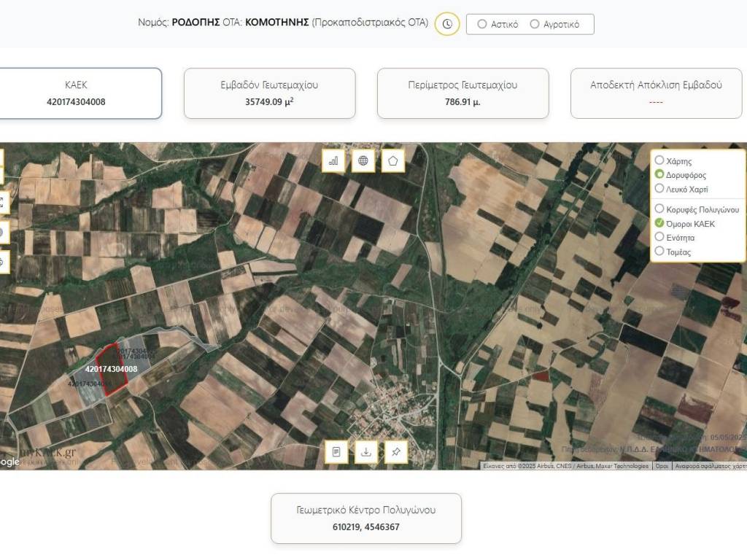Image resolution: width=747 pixels, height=560 pixels.
Task: Click the pushpin icon on map
Action: [x=395, y=451]
